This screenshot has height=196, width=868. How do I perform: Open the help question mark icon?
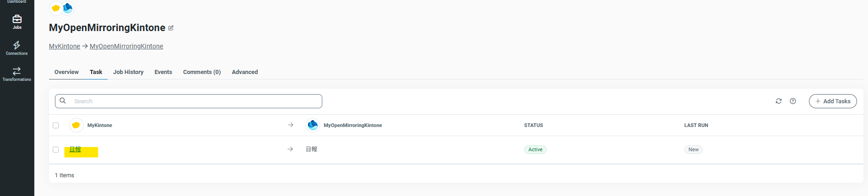(x=793, y=101)
